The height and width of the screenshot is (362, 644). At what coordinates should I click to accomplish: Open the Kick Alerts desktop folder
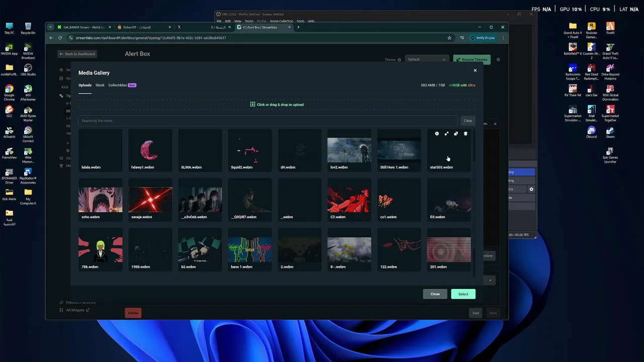click(x=9, y=195)
